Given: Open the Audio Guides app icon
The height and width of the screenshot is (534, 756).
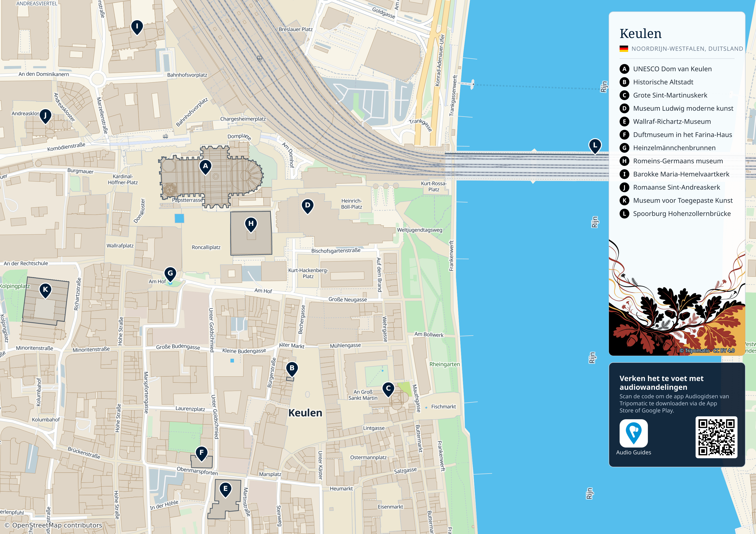Looking at the screenshot, I should (x=633, y=433).
